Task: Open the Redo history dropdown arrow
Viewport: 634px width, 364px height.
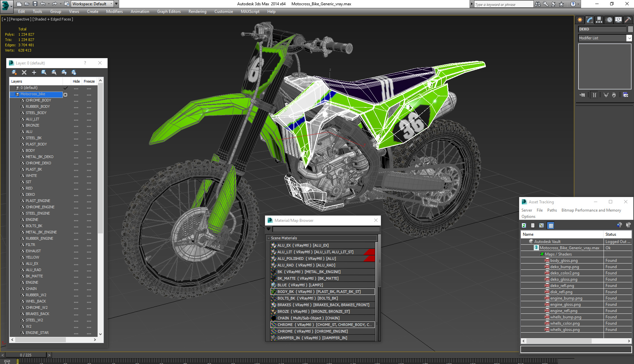Action: [60, 4]
